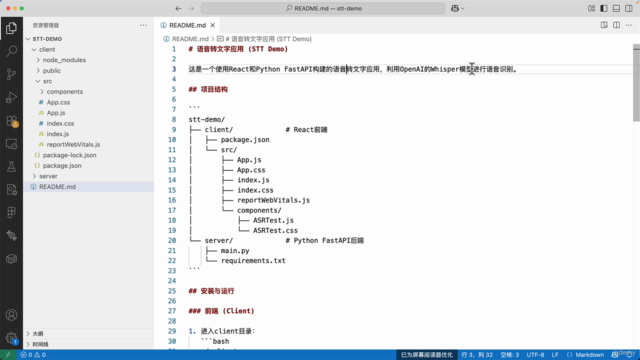Toggle the bottom panel visibility
The height and width of the screenshot is (360, 640).
point(616,8)
